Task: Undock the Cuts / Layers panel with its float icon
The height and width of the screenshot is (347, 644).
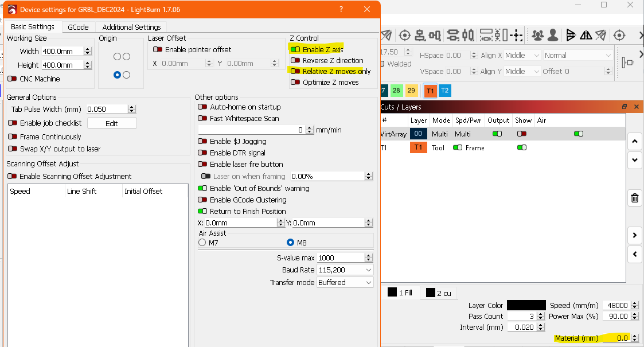Action: tap(625, 107)
